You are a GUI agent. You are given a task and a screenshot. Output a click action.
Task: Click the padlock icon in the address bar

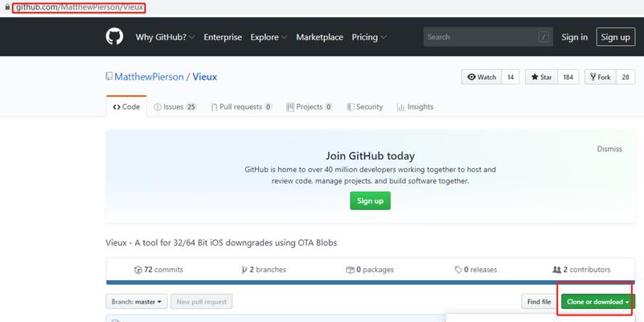pyautogui.click(x=7, y=7)
